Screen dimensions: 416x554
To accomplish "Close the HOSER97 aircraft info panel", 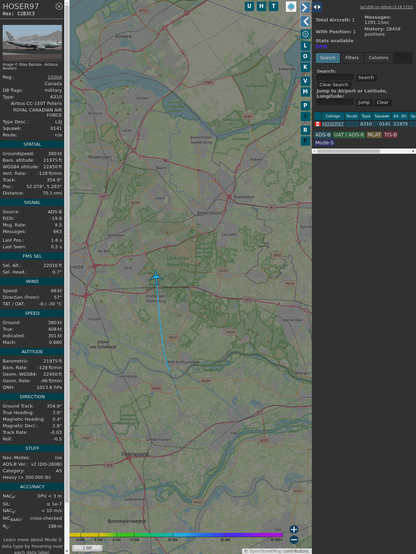I will point(59,6).
